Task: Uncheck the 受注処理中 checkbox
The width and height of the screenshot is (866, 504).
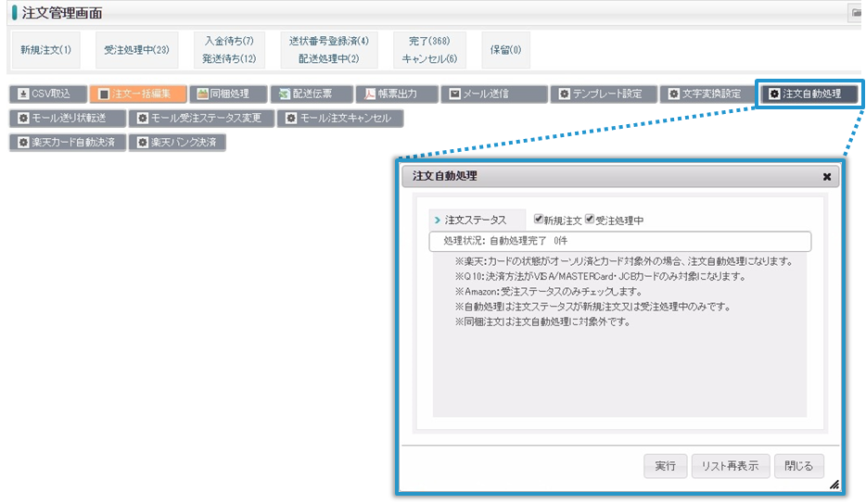Action: [x=590, y=220]
